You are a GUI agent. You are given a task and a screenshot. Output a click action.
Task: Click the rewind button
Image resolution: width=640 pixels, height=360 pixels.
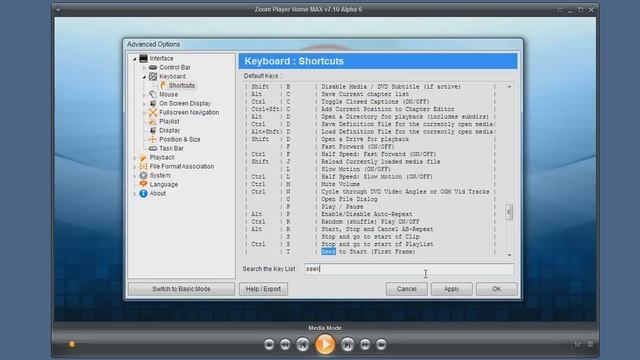pyautogui.click(x=285, y=344)
